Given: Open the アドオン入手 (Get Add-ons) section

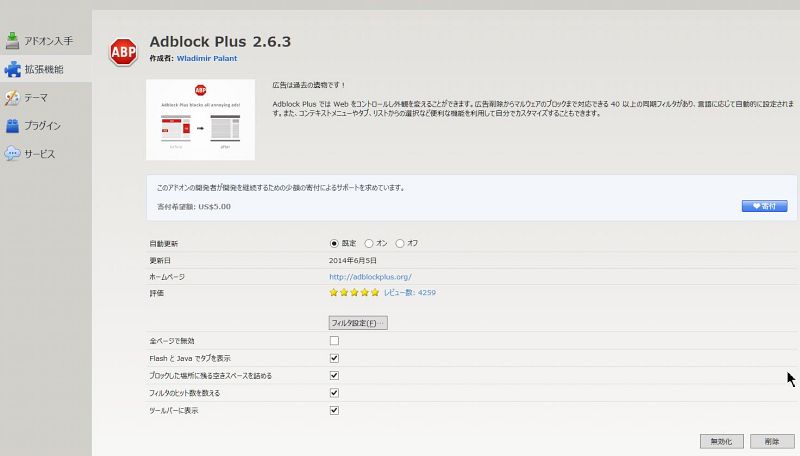Looking at the screenshot, I should (x=45, y=41).
